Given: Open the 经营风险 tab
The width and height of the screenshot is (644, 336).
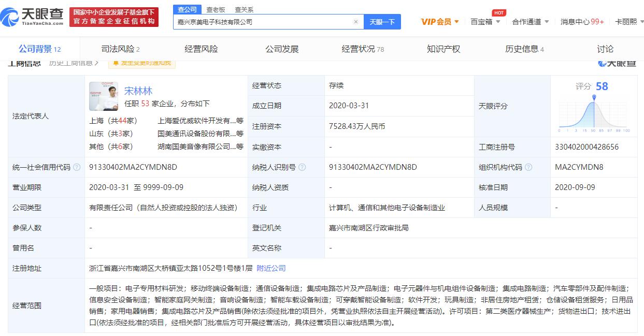Looking at the screenshot, I should [201, 49].
